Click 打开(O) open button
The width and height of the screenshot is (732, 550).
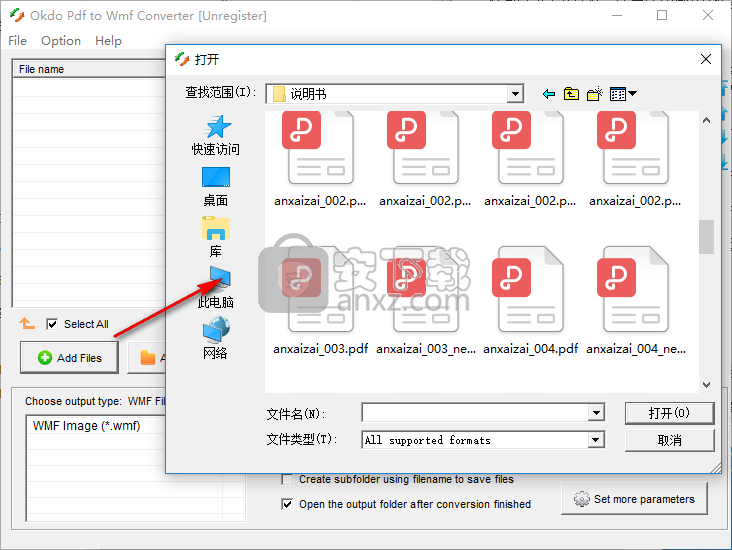pos(669,413)
